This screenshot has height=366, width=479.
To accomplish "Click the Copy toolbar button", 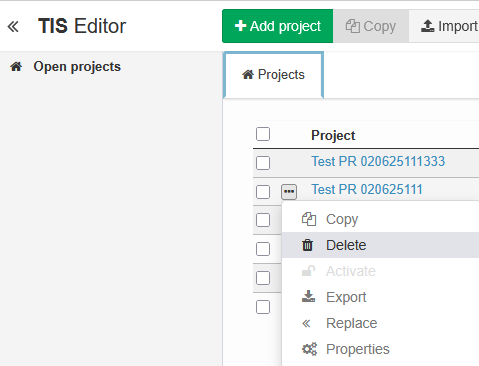I will coord(371,26).
